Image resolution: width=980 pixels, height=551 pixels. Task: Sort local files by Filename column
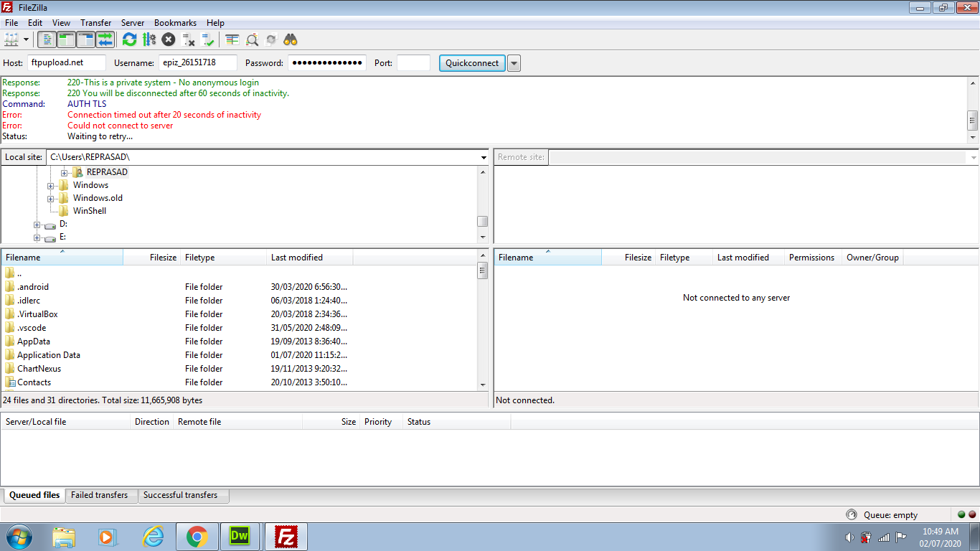click(62, 258)
